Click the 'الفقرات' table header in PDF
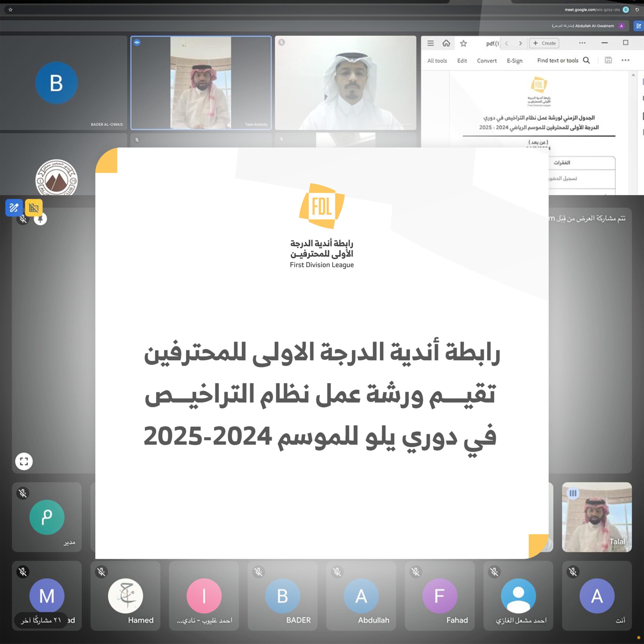 [562, 163]
